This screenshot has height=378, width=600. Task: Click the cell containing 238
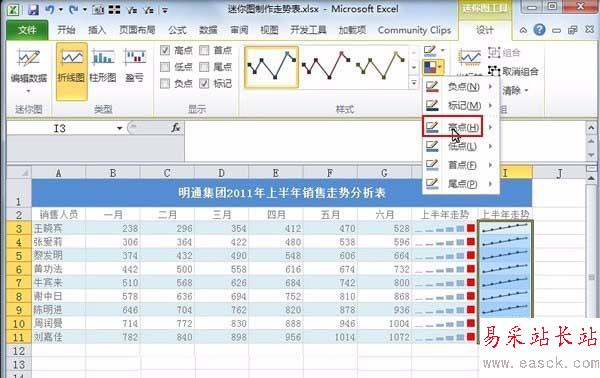coord(112,228)
